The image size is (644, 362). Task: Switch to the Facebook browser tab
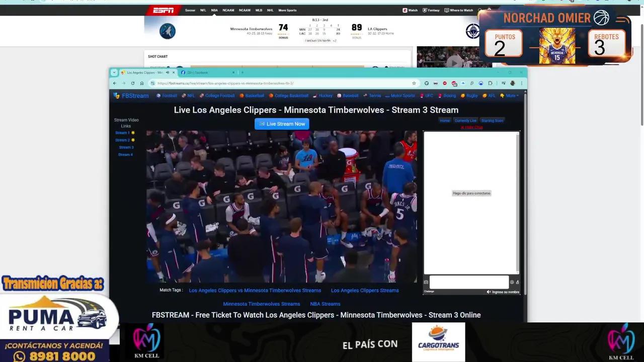[201, 72]
